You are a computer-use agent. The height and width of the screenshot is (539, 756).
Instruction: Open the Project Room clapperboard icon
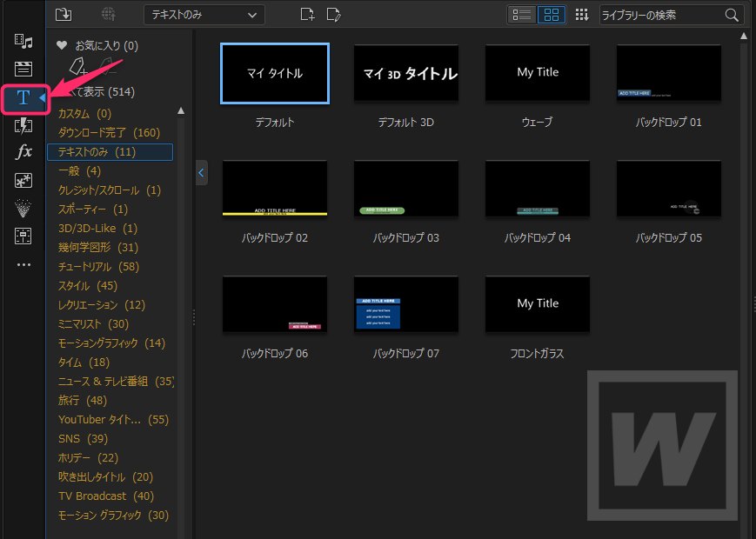[23, 69]
